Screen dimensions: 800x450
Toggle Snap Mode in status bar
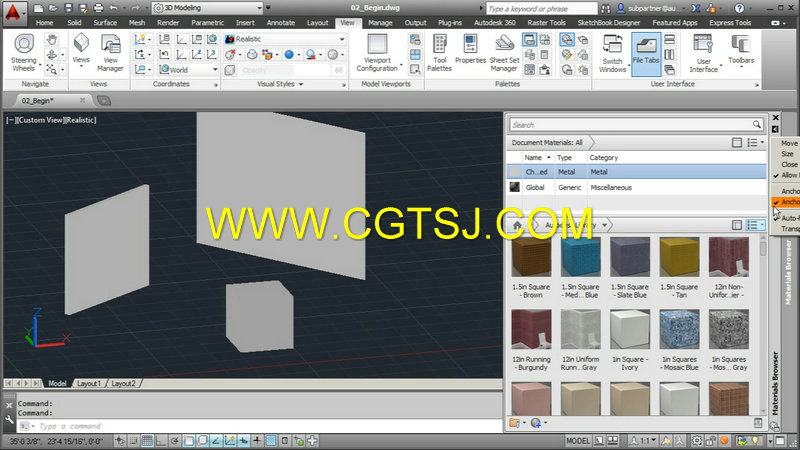[133, 440]
